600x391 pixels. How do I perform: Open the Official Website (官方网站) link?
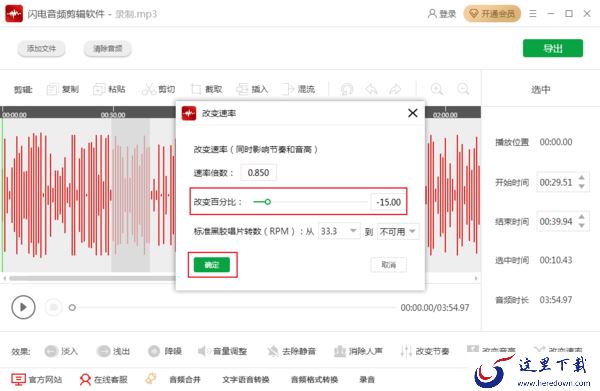[36, 379]
